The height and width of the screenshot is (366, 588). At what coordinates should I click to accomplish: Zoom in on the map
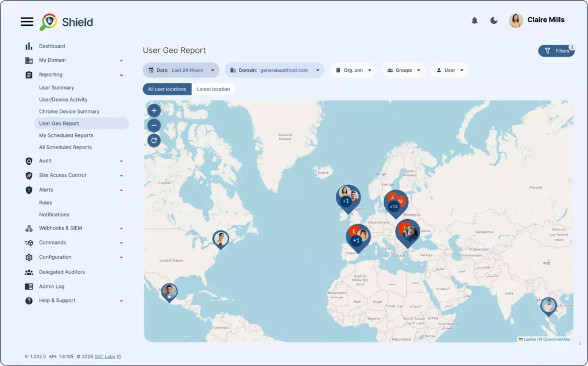pyautogui.click(x=153, y=110)
